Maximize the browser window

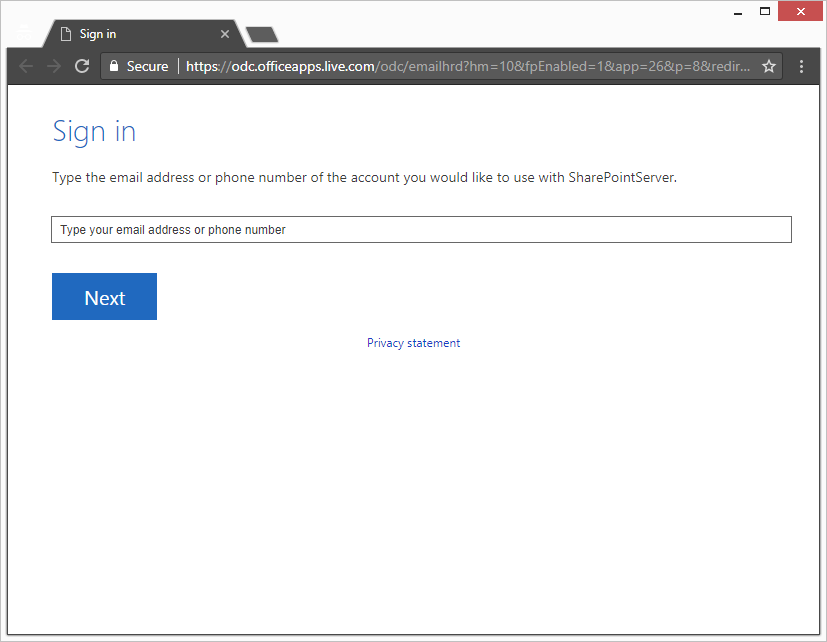765,12
